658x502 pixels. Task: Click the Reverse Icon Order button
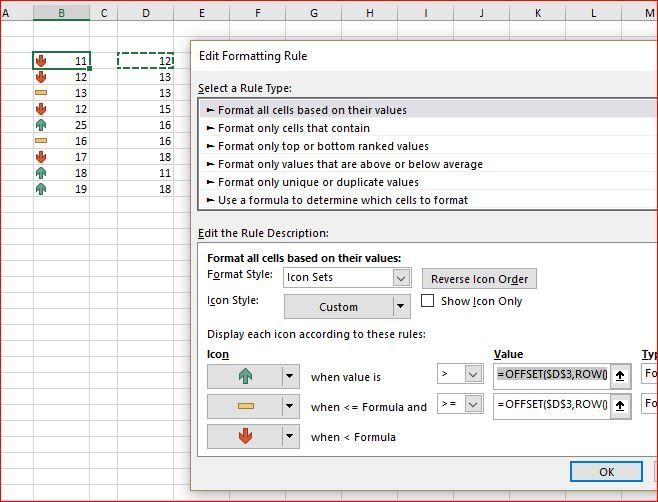479,279
